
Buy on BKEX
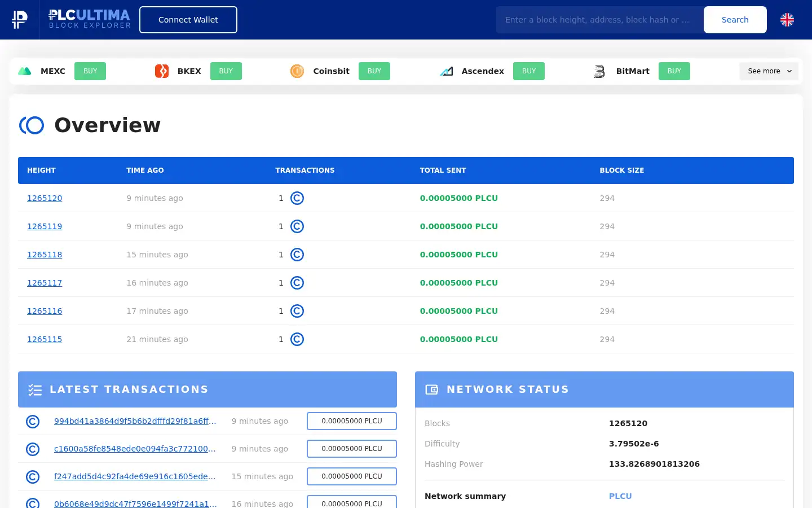point(226,71)
